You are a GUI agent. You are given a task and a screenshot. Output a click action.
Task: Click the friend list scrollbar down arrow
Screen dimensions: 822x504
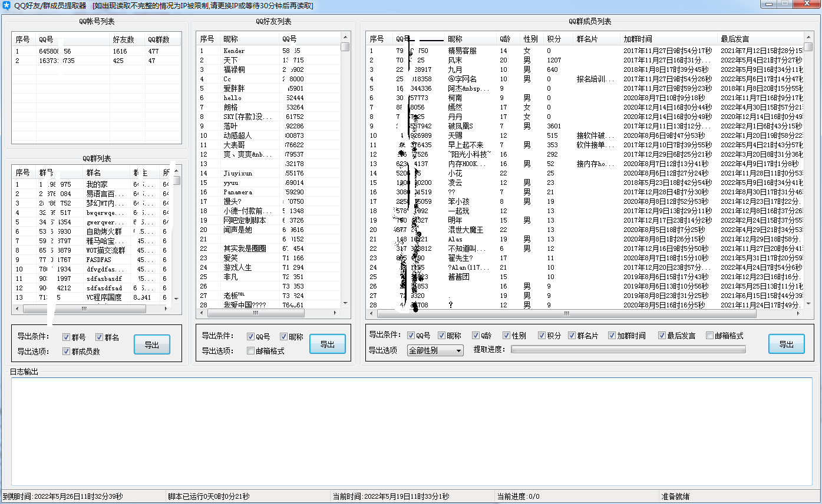click(345, 304)
